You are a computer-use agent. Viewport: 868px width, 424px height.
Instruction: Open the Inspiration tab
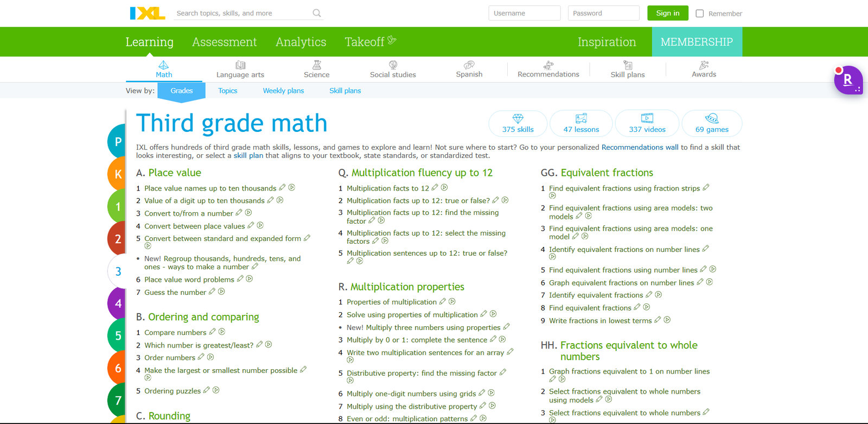click(607, 42)
